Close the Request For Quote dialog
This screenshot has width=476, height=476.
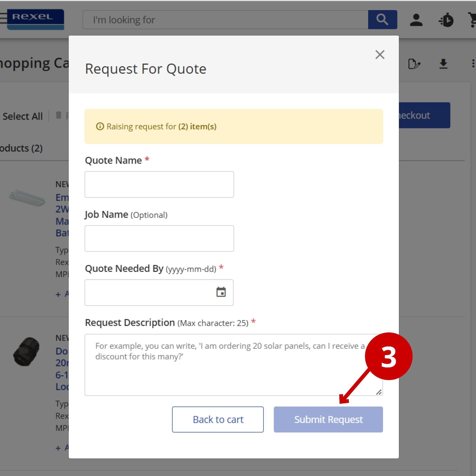click(x=380, y=55)
